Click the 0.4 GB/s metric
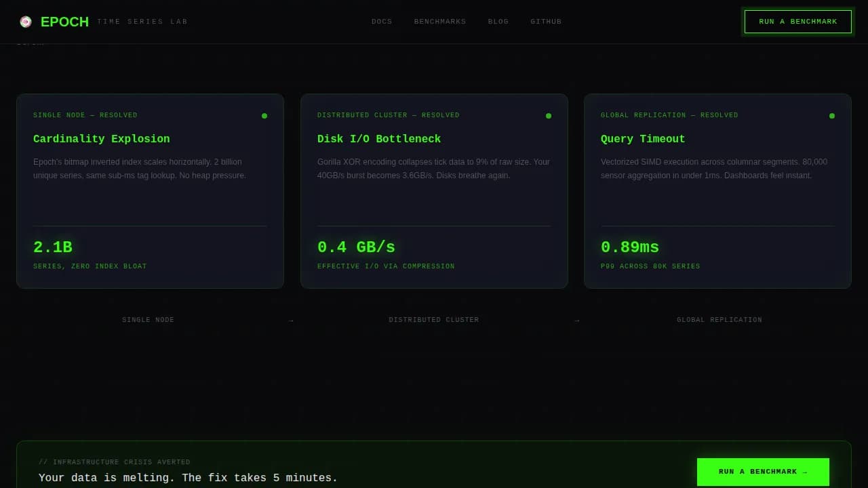 356,247
